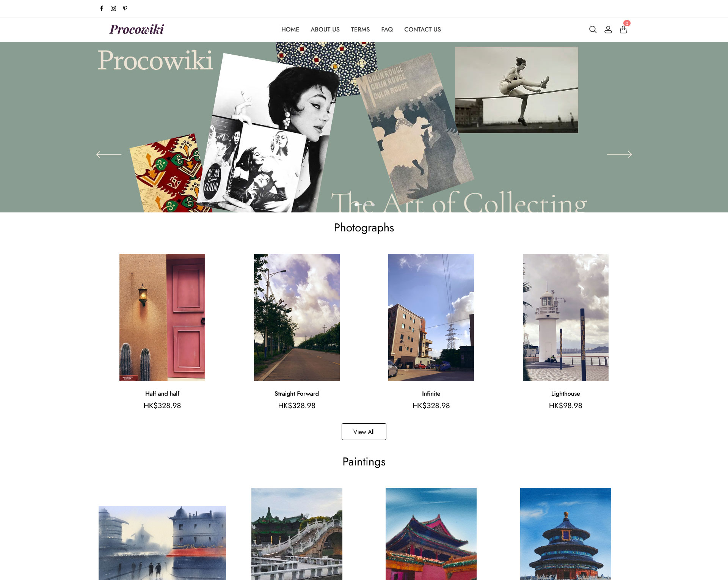Open the HOME menu item
The image size is (728, 580).
(290, 30)
